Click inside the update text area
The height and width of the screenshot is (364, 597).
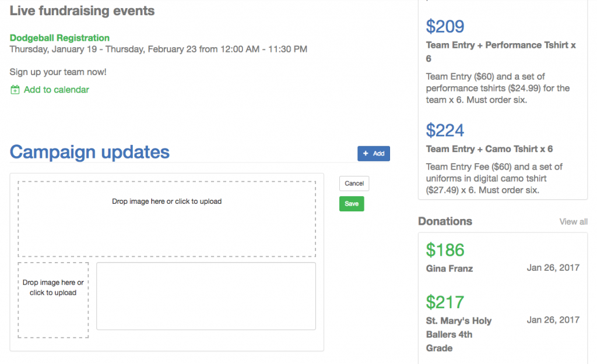click(206, 296)
